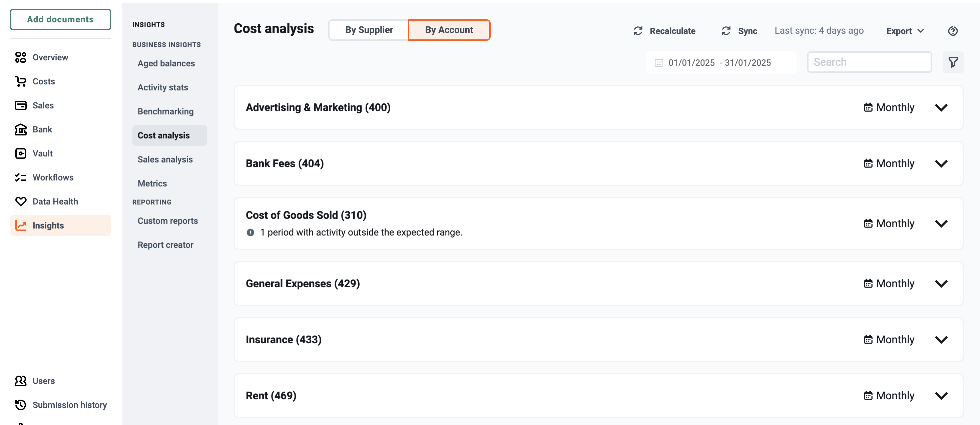Screen dimensions: 980x425
Task: Open Monthly period selector for Bank Fees
Action: click(889, 163)
